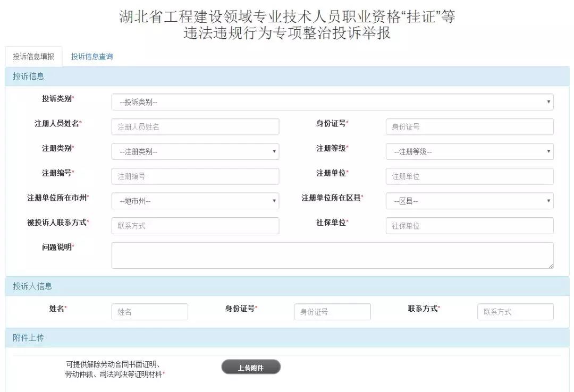展开"注册类别"下拉选择框

(x=195, y=151)
